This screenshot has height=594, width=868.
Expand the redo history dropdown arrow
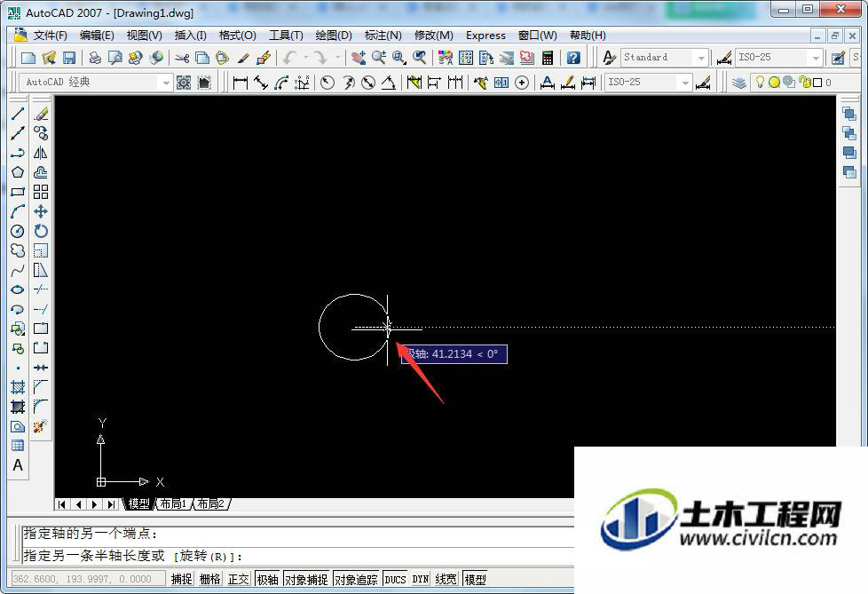point(337,58)
